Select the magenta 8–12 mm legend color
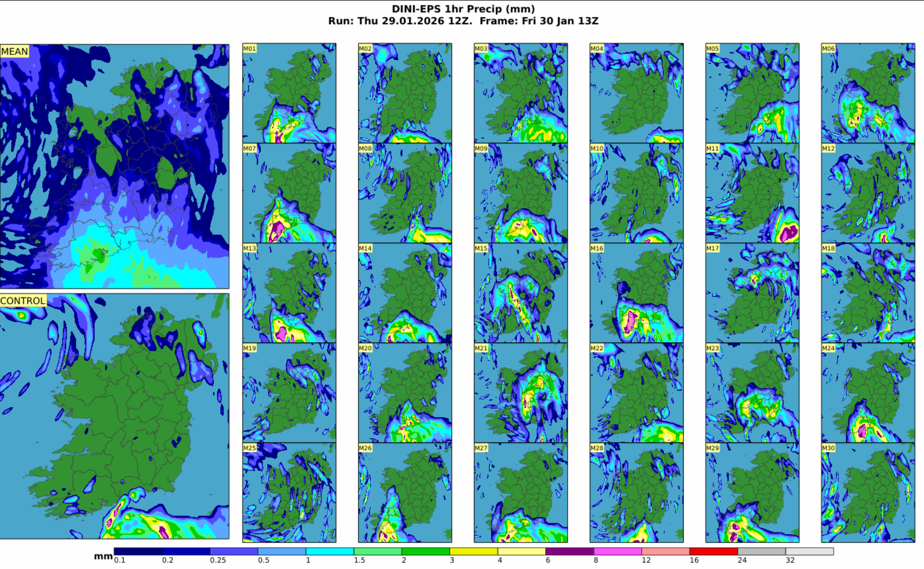Viewport: 924px width, 569px height. [617, 552]
